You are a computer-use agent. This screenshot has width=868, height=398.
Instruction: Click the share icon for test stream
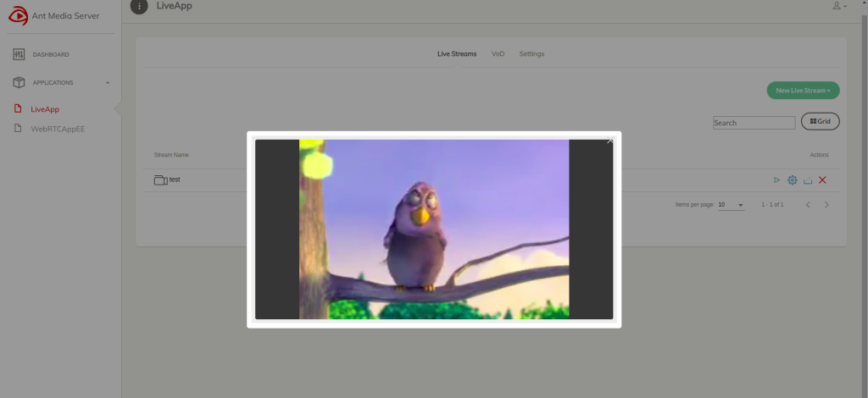tap(808, 180)
